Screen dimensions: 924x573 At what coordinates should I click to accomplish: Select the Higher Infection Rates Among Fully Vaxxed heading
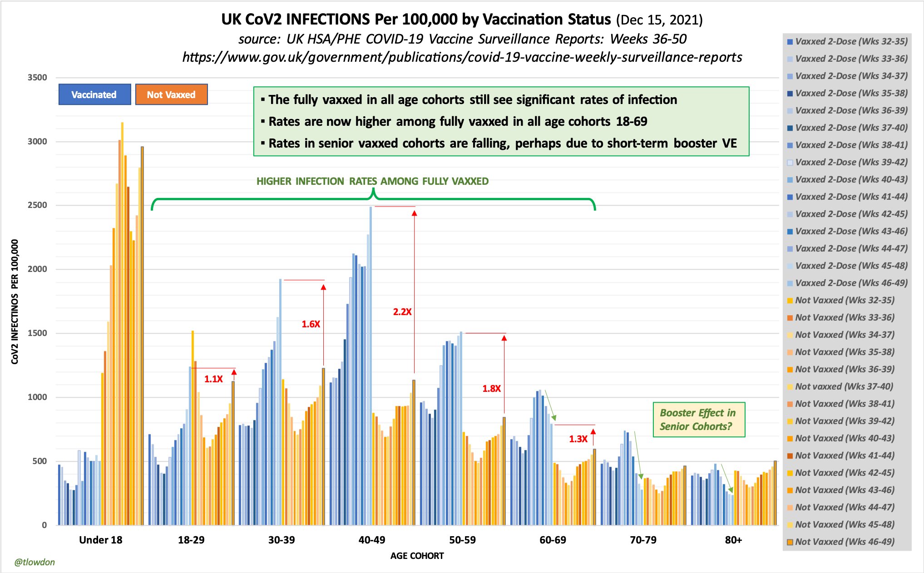click(x=372, y=181)
